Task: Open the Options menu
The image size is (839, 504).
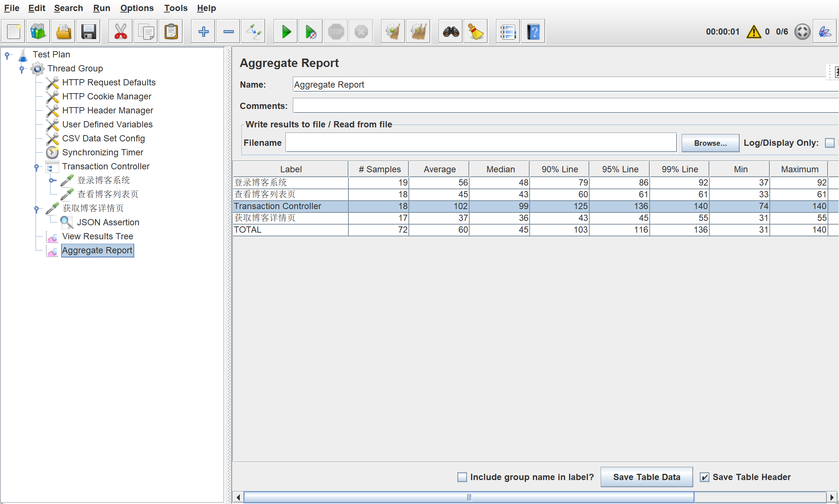Action: (137, 8)
